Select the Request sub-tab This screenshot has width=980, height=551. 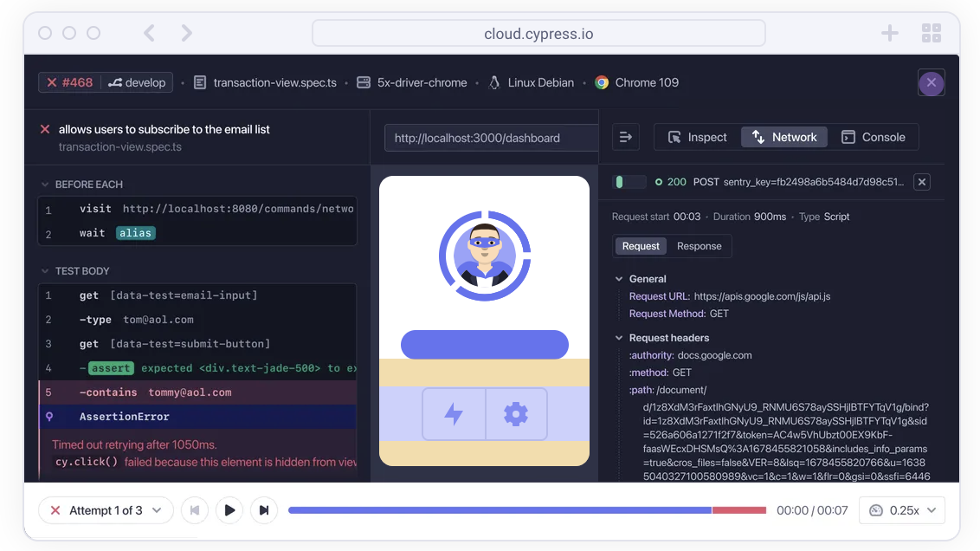tap(641, 246)
